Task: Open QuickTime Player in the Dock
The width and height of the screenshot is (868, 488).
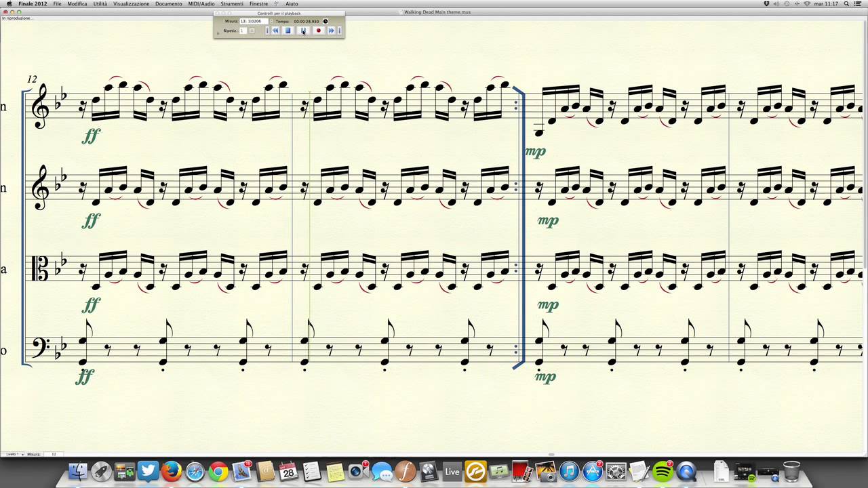Action: pos(686,472)
